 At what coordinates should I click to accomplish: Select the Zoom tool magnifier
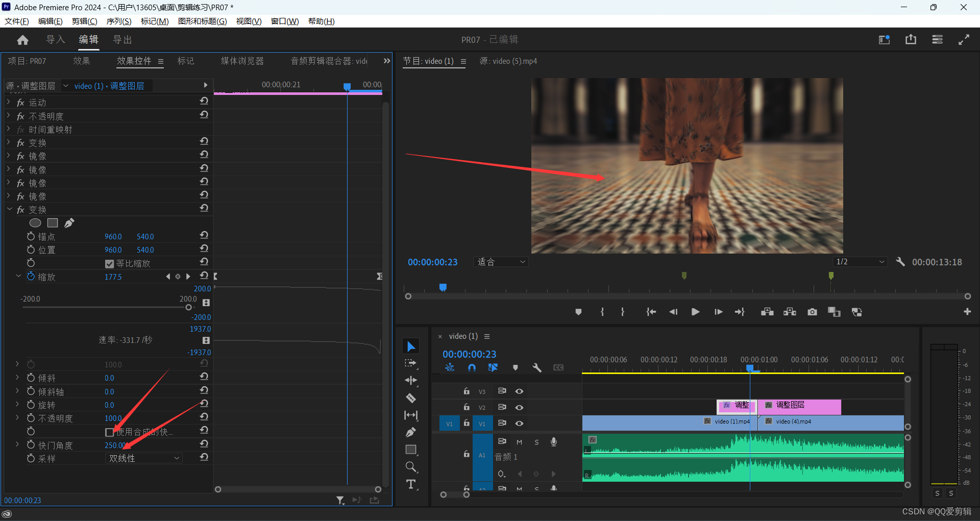click(411, 467)
